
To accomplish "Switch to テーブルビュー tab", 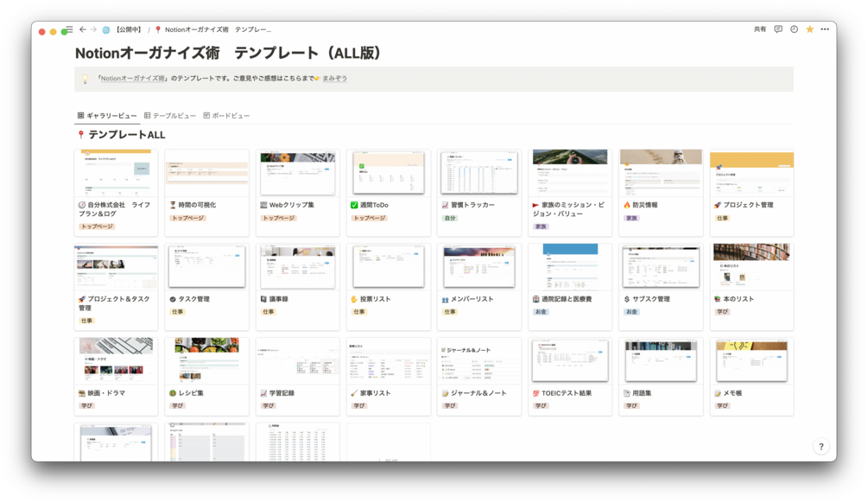I will pyautogui.click(x=170, y=116).
